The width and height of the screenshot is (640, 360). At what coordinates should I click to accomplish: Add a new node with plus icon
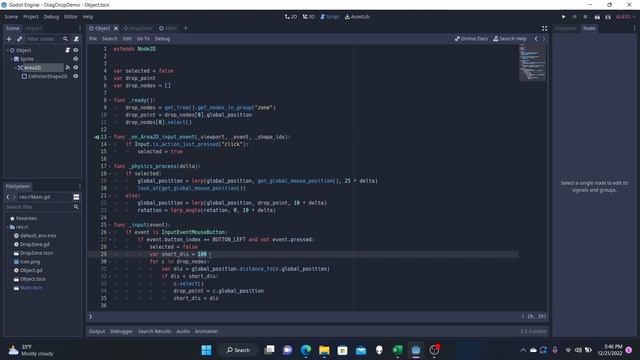pyautogui.click(x=9, y=39)
